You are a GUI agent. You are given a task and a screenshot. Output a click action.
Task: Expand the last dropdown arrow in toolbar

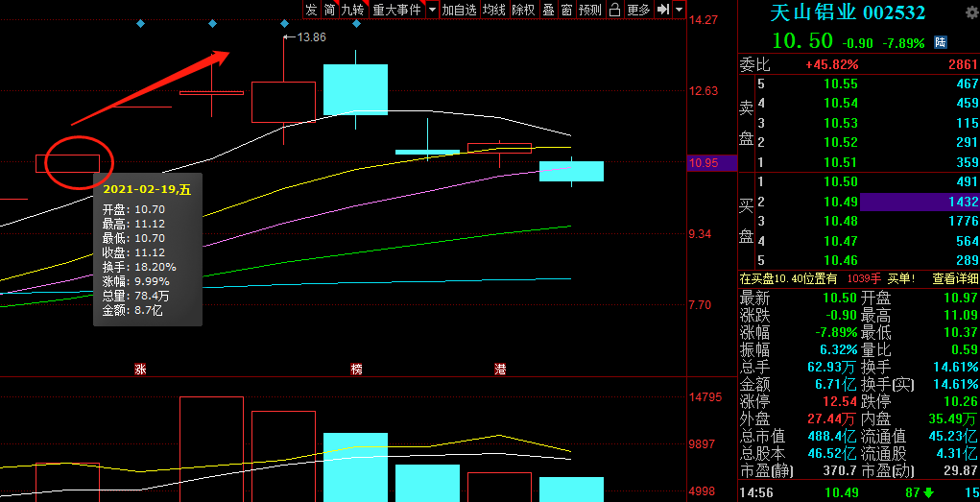[x=680, y=10]
